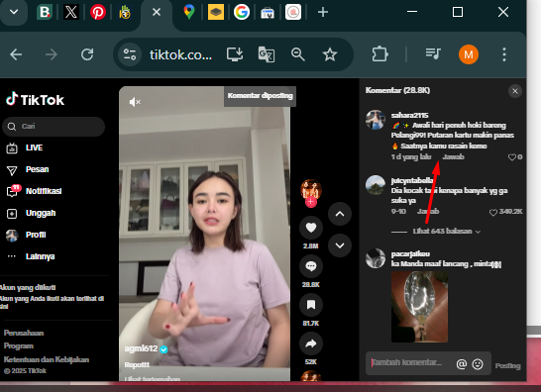This screenshot has height=392, width=541.
Task: Reload the TikTok page
Action: point(87,54)
